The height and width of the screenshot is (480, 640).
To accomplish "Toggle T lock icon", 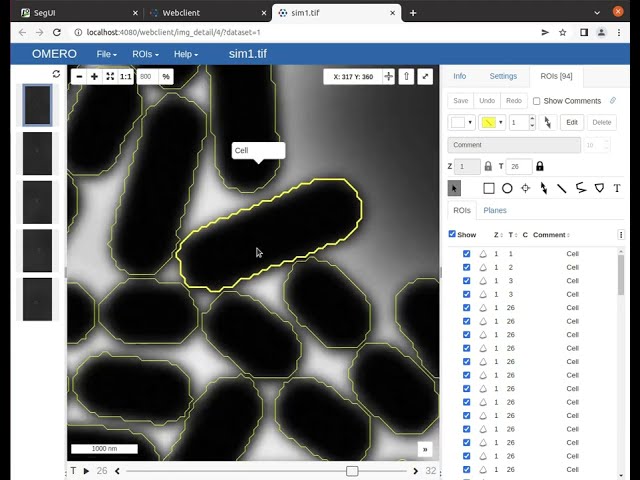I will point(540,166).
